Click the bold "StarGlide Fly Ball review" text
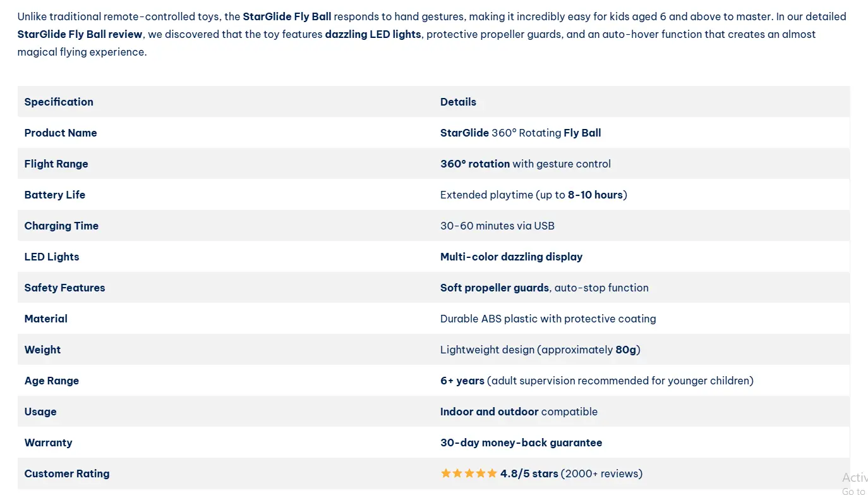The image size is (868, 495). (80, 34)
